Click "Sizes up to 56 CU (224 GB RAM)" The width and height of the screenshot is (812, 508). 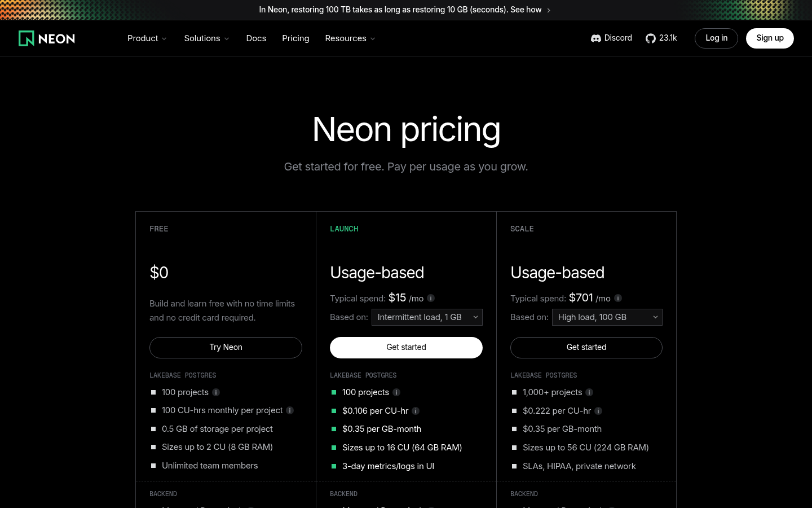(x=586, y=448)
